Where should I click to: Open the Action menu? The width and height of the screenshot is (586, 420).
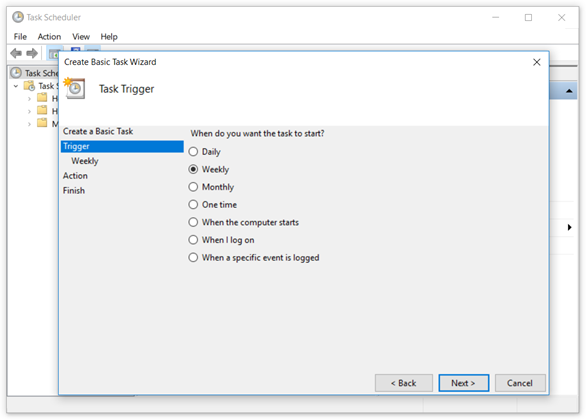click(49, 37)
